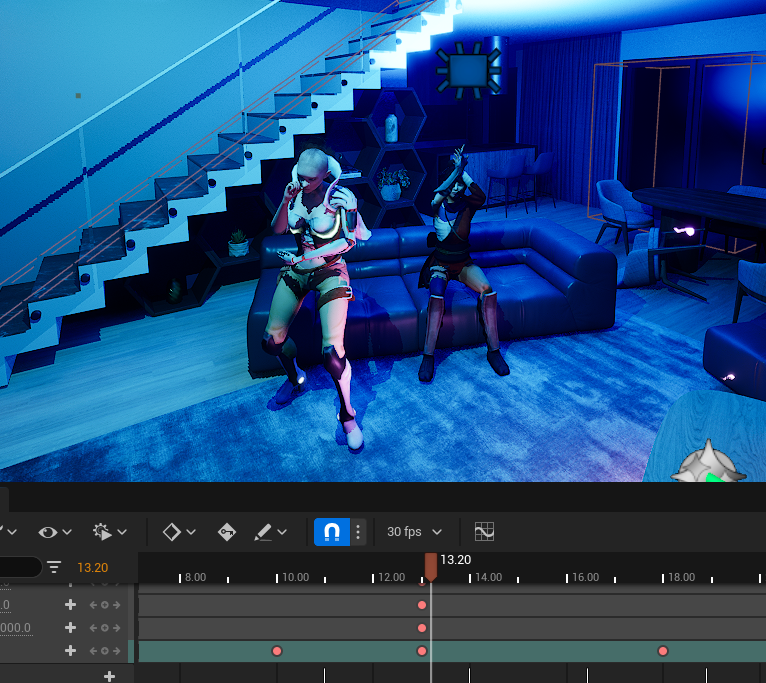Expand the dropdown arrow next to eye icon
Image resolution: width=766 pixels, height=683 pixels.
(x=67, y=532)
